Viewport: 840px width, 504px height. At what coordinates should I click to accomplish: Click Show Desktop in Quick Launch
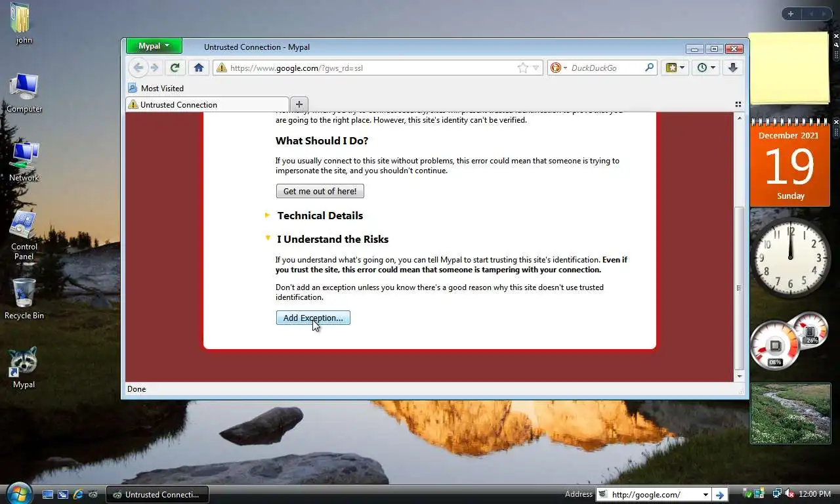(x=48, y=494)
